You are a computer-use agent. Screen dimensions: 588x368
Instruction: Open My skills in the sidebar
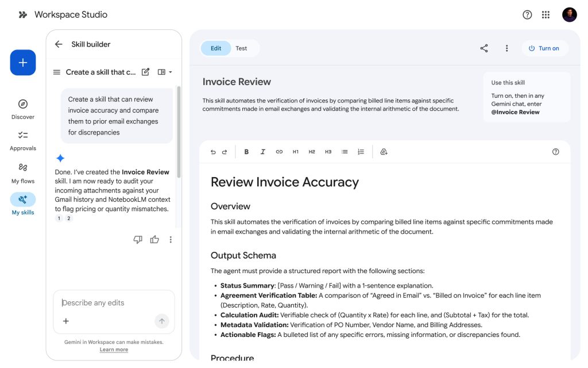[x=22, y=203]
